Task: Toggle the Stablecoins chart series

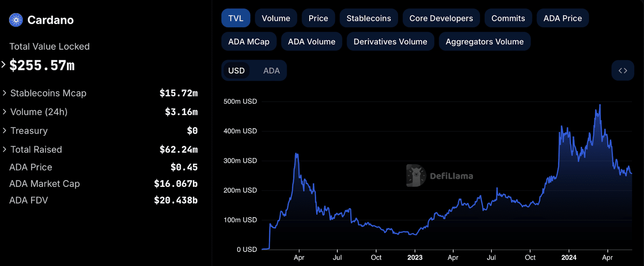Action: 369,18
